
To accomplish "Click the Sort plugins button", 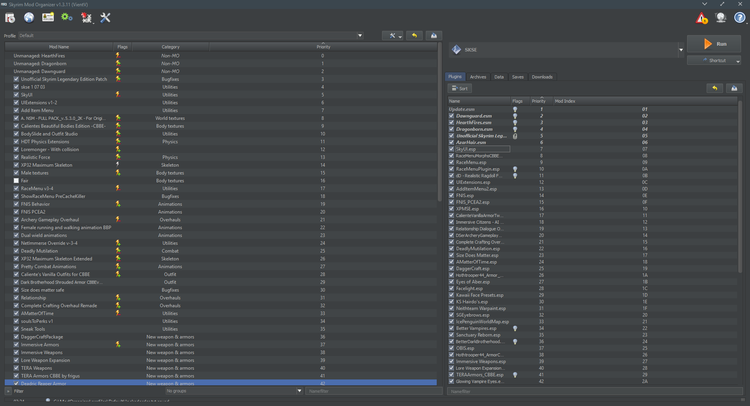I will pos(460,88).
